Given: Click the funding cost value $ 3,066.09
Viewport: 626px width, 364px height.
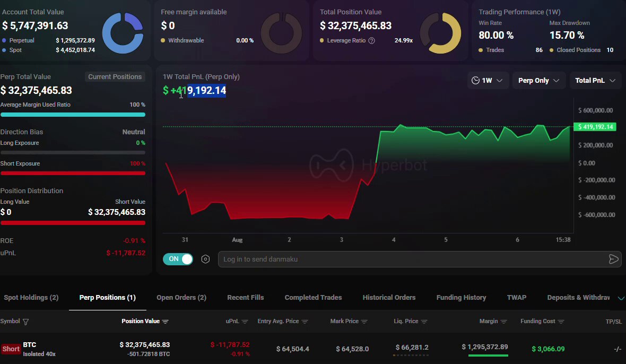Looking at the screenshot, I should click(548, 349).
